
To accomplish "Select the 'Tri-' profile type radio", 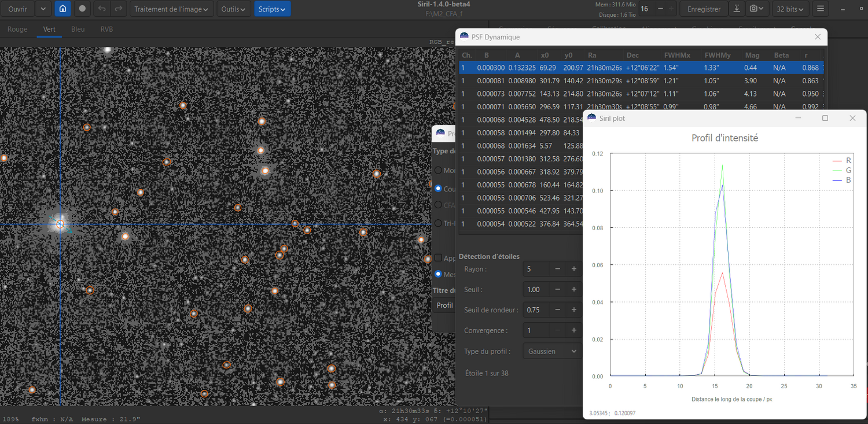I will pos(438,223).
